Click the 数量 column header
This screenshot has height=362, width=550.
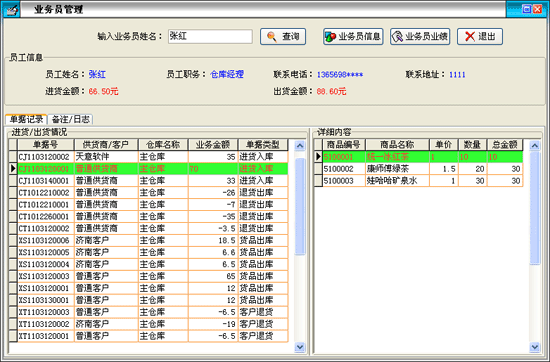[x=472, y=145]
